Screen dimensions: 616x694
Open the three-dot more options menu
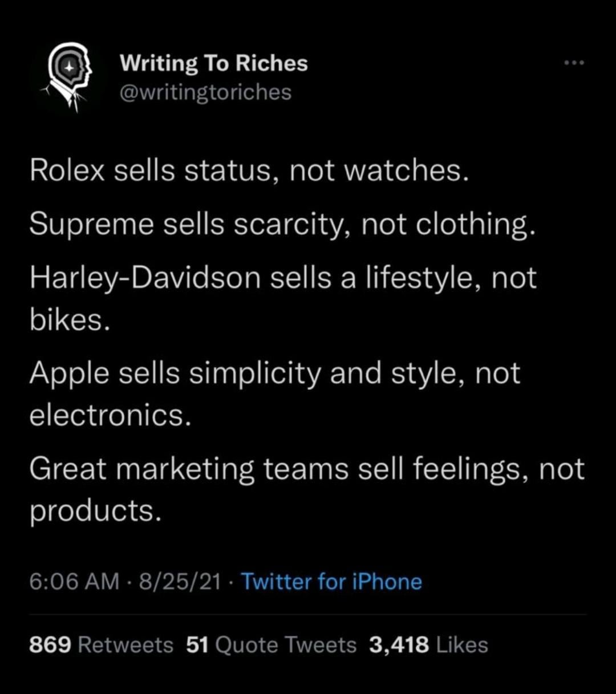coord(573,63)
